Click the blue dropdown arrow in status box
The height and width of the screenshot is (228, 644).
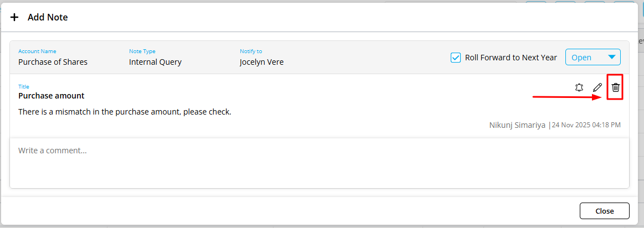(x=611, y=57)
